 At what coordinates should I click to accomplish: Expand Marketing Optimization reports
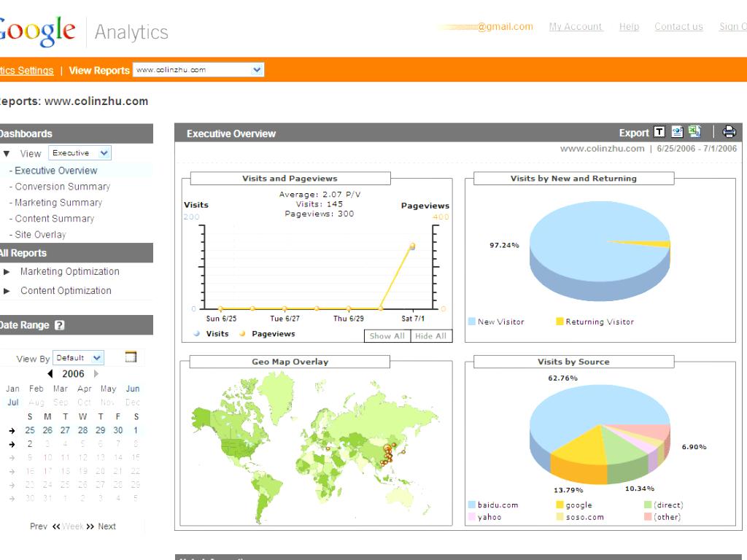tap(7, 272)
